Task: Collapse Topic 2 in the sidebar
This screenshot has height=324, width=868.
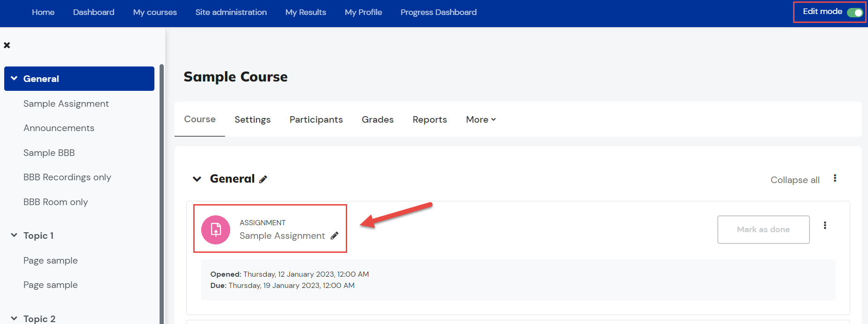Action: (14, 318)
